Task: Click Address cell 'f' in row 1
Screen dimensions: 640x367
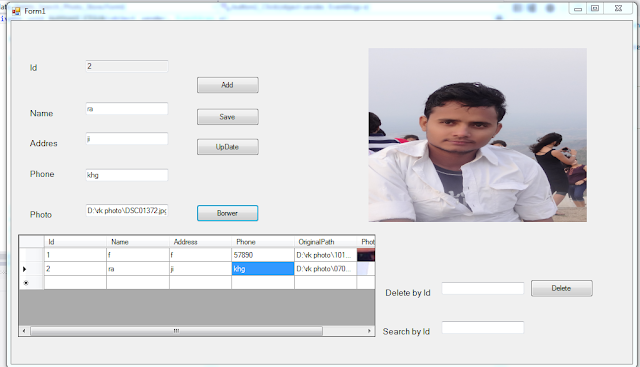Action: (200, 255)
